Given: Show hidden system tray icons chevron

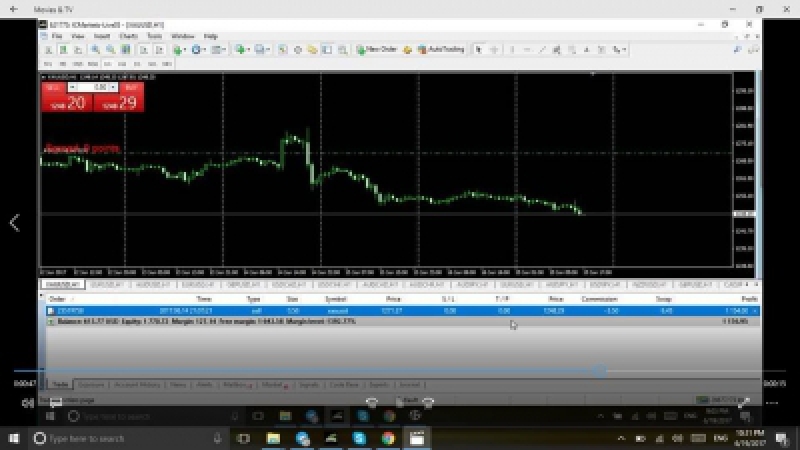Looking at the screenshot, I should coord(621,438).
